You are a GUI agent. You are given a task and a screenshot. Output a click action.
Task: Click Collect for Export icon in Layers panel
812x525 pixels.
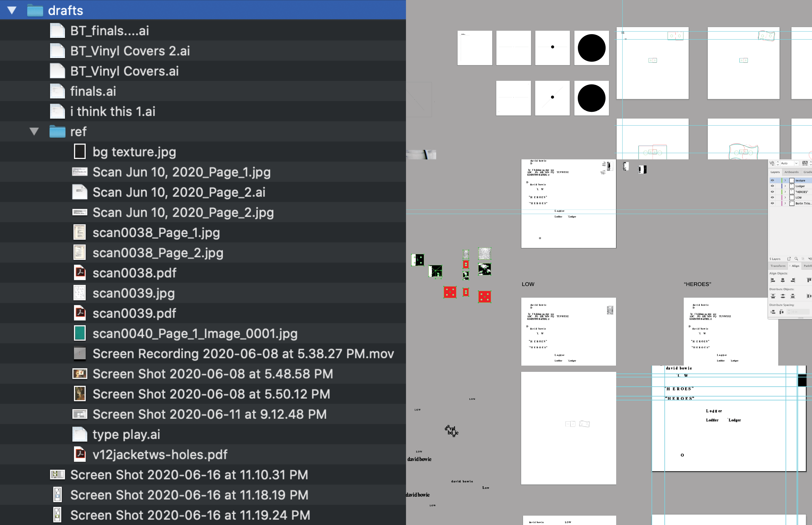click(789, 259)
